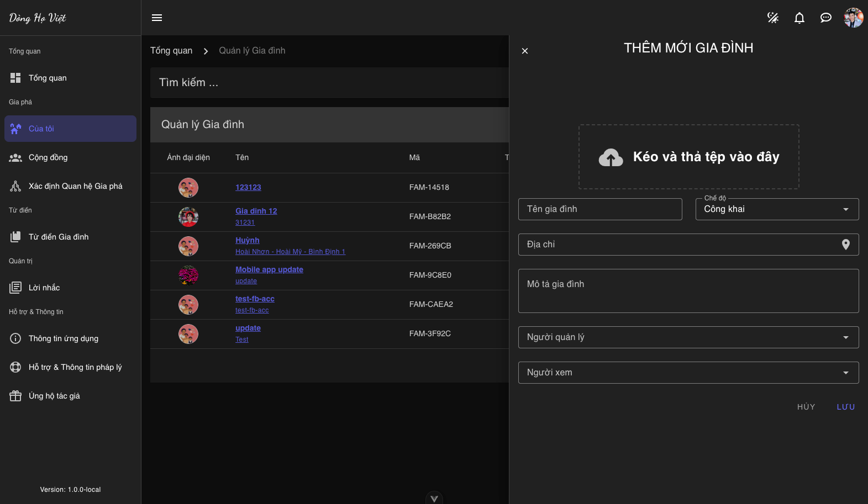
Task: Click the Mô tả gia đình text area
Action: tap(688, 291)
